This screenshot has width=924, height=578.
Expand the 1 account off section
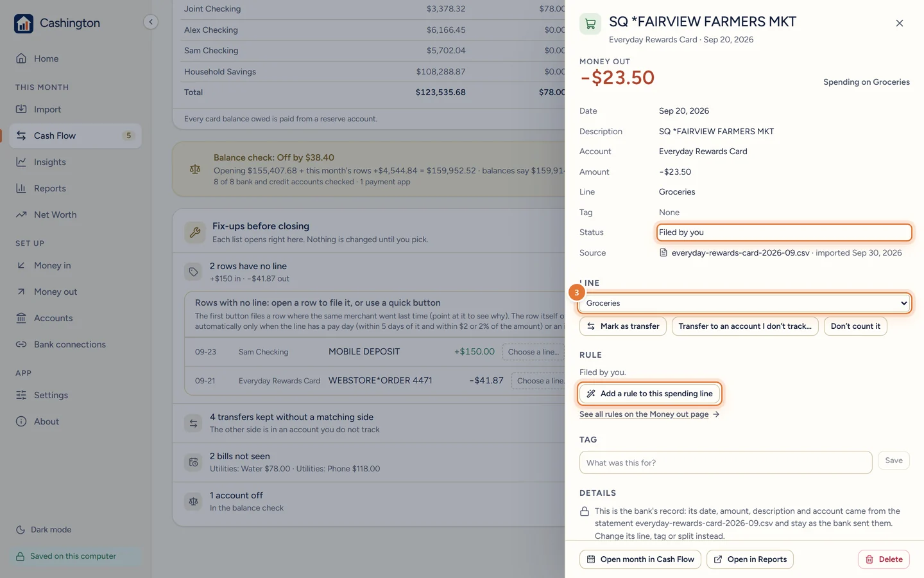pos(369,502)
